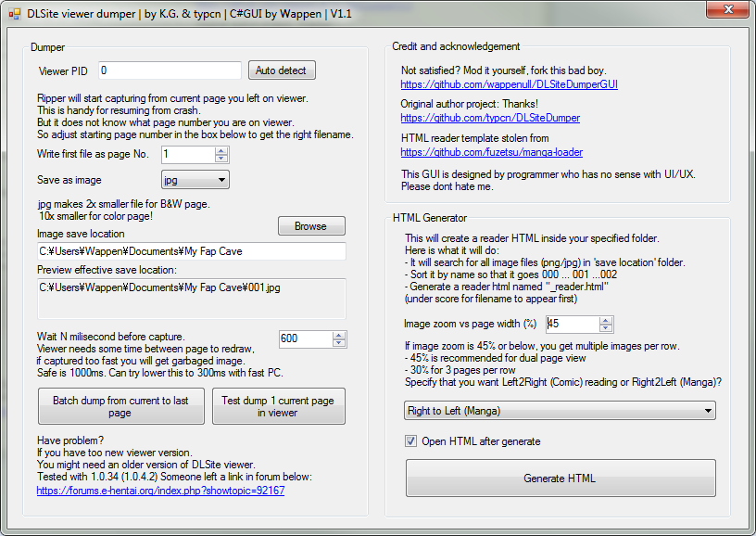Click the image zoom percent field
The width and height of the screenshot is (756, 536).
click(x=573, y=325)
